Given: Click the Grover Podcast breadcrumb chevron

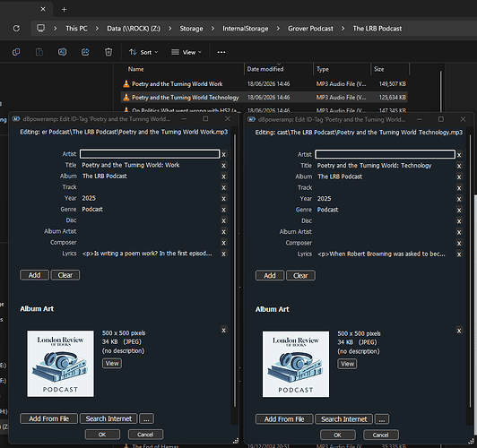Looking at the screenshot, I should click(343, 29).
